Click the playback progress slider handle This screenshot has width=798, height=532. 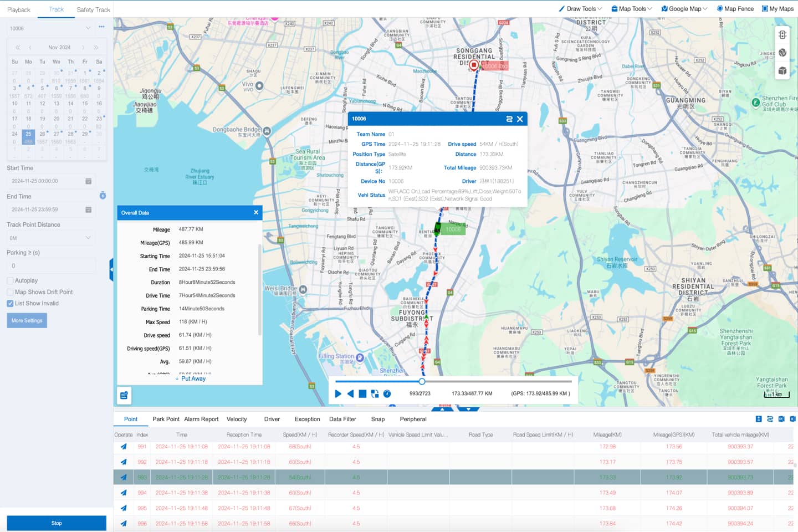[422, 381]
